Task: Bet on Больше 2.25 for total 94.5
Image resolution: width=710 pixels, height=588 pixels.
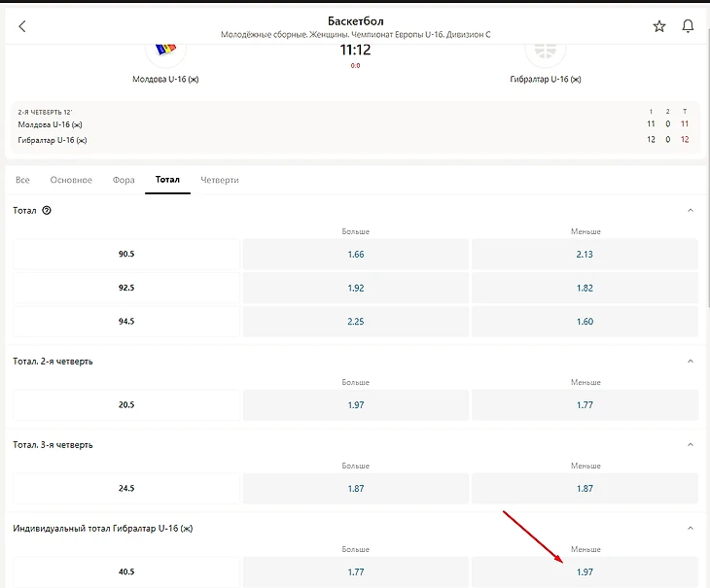Action: coord(355,322)
